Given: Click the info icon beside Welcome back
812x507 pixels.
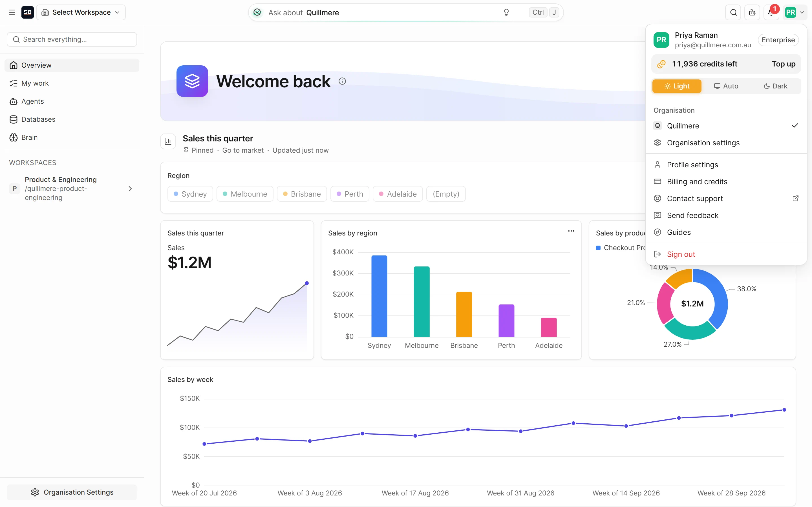Looking at the screenshot, I should pos(342,81).
